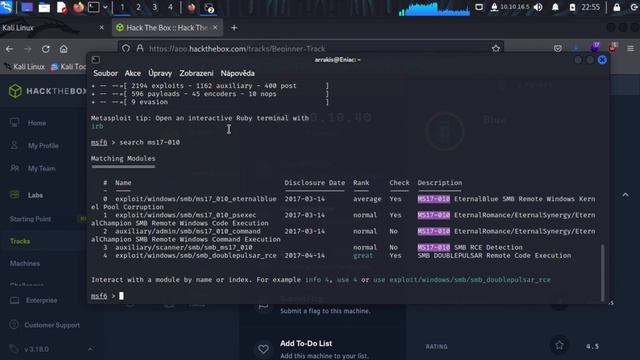The image size is (640, 360).
Task: Open Enterprise in HTB sidebar
Action: click(x=41, y=300)
